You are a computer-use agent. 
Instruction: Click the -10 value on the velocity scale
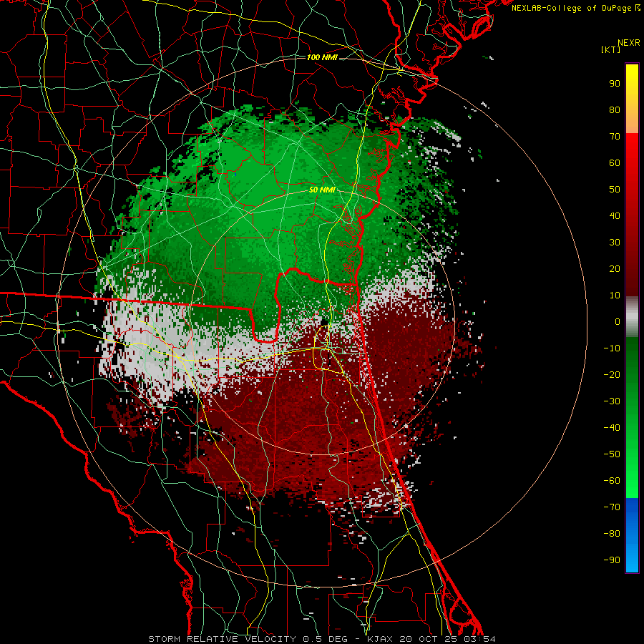[x=612, y=348]
